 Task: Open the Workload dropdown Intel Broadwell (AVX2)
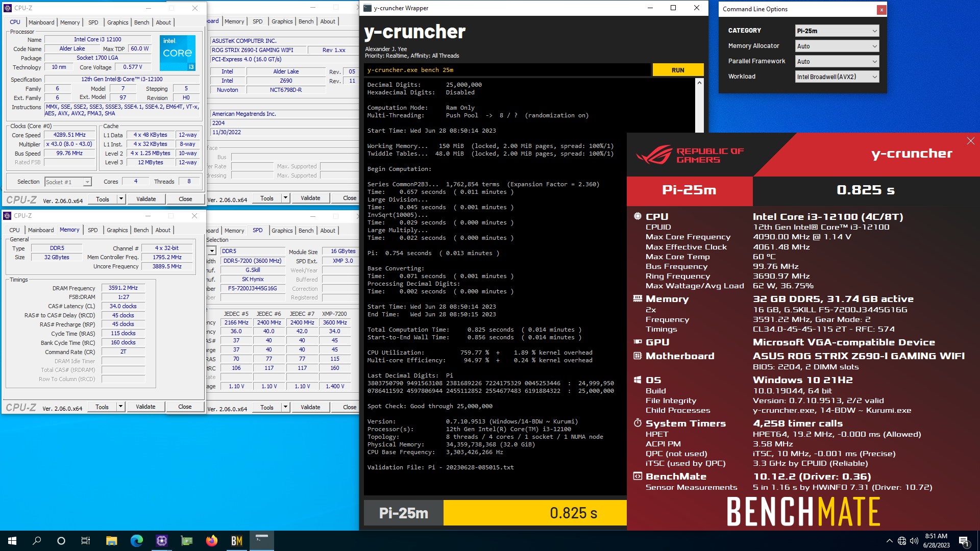pos(837,77)
